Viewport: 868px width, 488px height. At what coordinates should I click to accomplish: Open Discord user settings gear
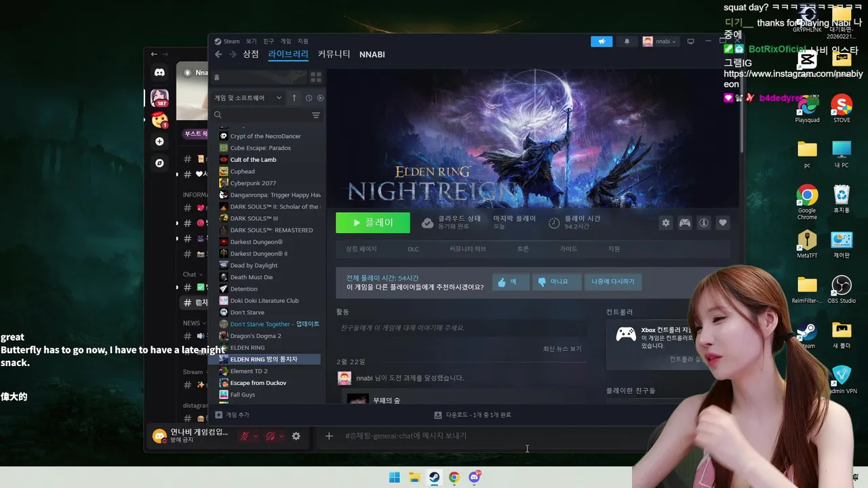(x=296, y=436)
